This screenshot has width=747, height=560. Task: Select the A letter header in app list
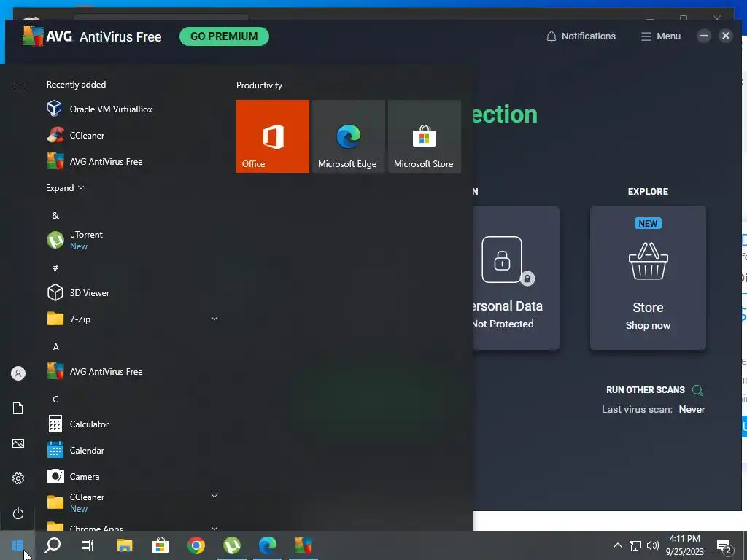[55, 346]
